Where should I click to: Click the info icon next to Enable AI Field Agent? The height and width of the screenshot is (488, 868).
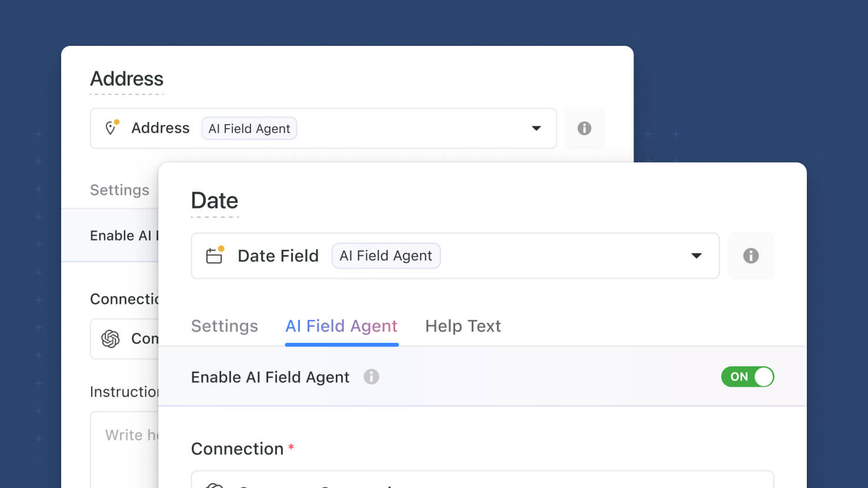(x=371, y=377)
